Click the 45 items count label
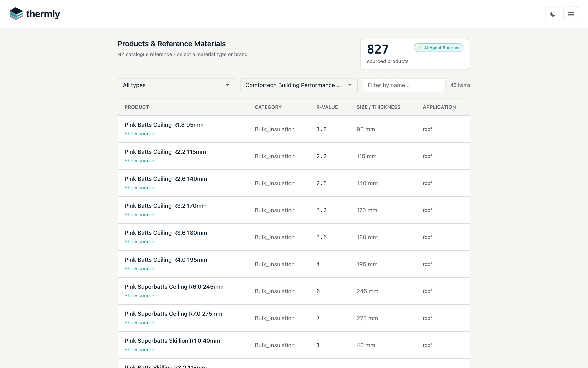 point(460,85)
